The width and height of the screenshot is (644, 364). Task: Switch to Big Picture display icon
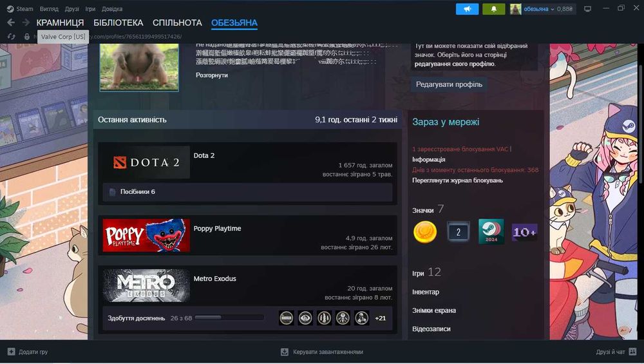pos(588,8)
